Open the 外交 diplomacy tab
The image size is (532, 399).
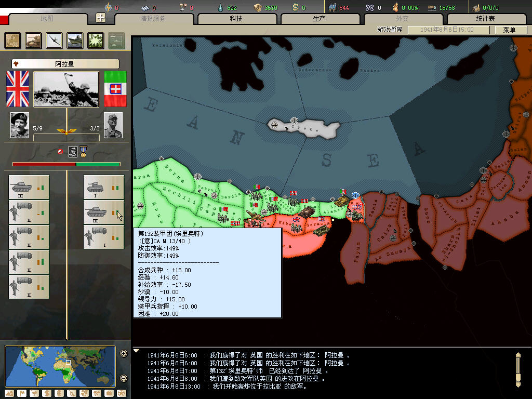point(403,19)
